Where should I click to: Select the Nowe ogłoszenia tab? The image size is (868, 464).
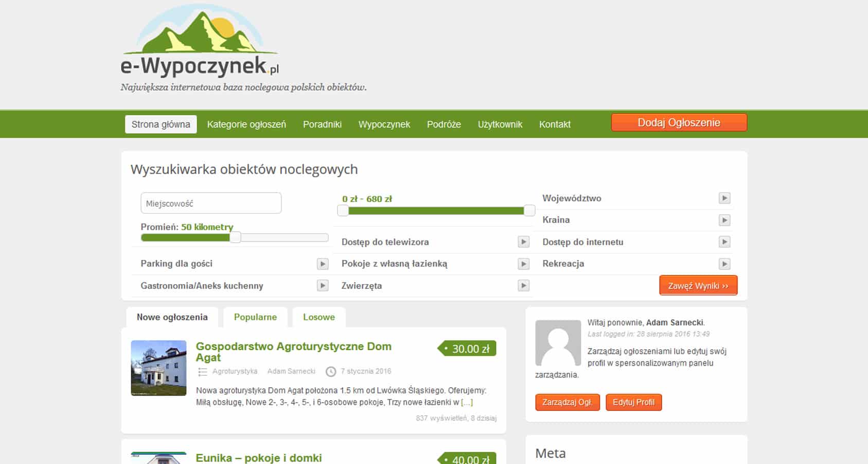click(172, 317)
